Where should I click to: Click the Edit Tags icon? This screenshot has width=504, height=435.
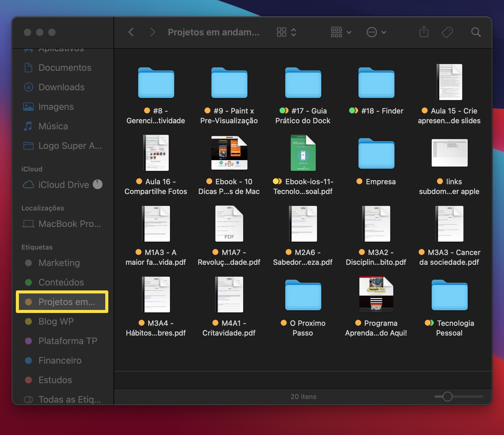tap(447, 32)
